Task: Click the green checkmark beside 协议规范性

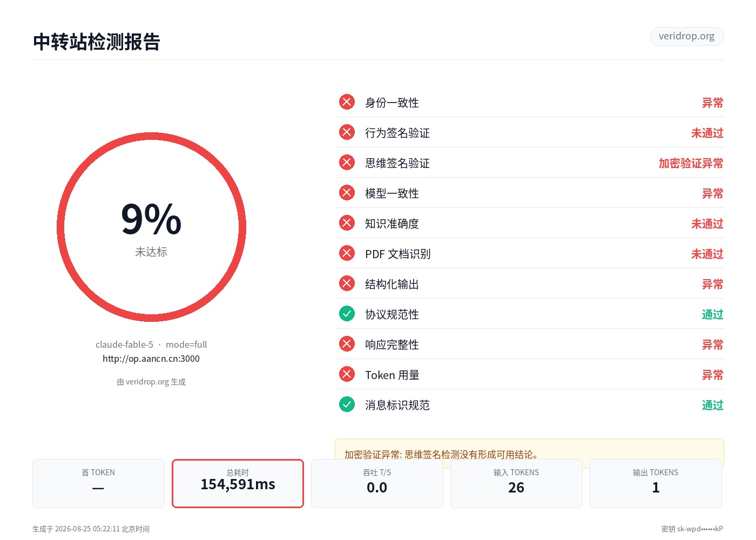Action: click(x=347, y=314)
